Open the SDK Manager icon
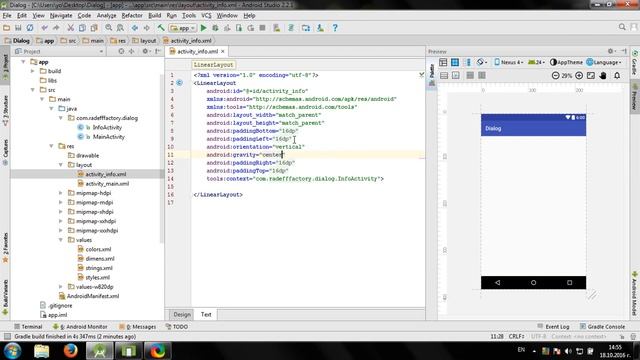The width and height of the screenshot is (640, 360). pyautogui.click(x=320, y=28)
